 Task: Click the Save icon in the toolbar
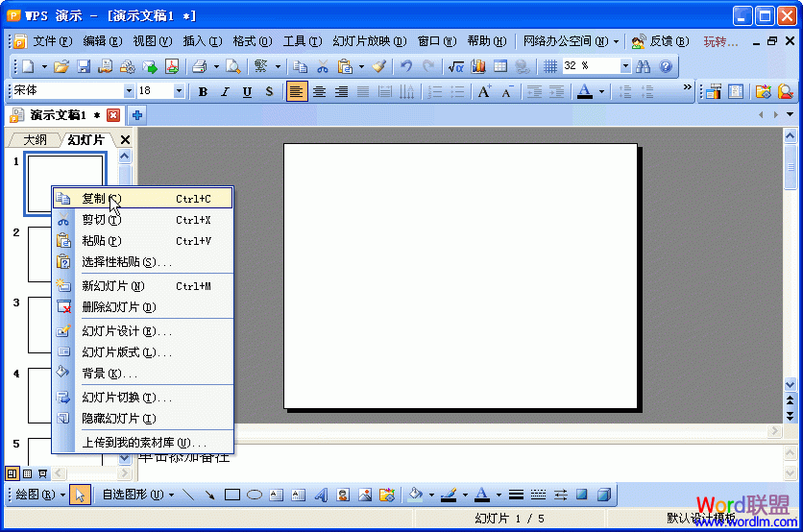tap(84, 66)
